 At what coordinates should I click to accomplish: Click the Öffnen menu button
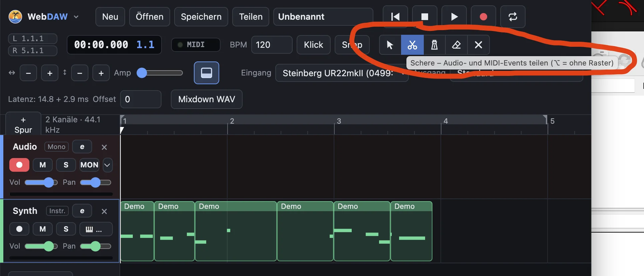coord(149,17)
